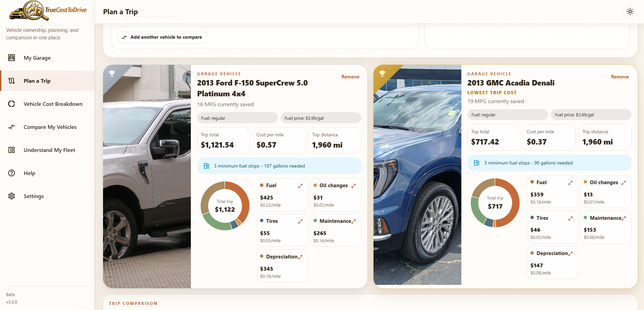Screen dimensions: 644x310
Task: Toggle the light/dark theme sun icon
Action: coord(630,12)
